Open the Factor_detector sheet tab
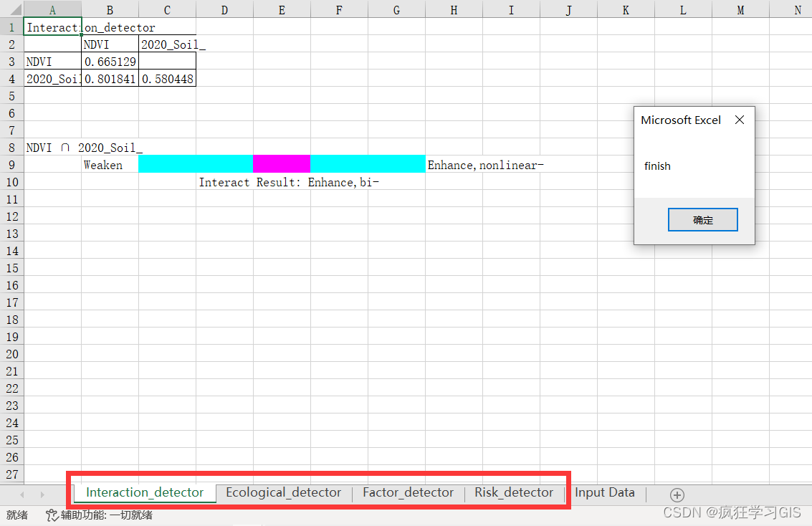This screenshot has height=526, width=812. (x=408, y=492)
